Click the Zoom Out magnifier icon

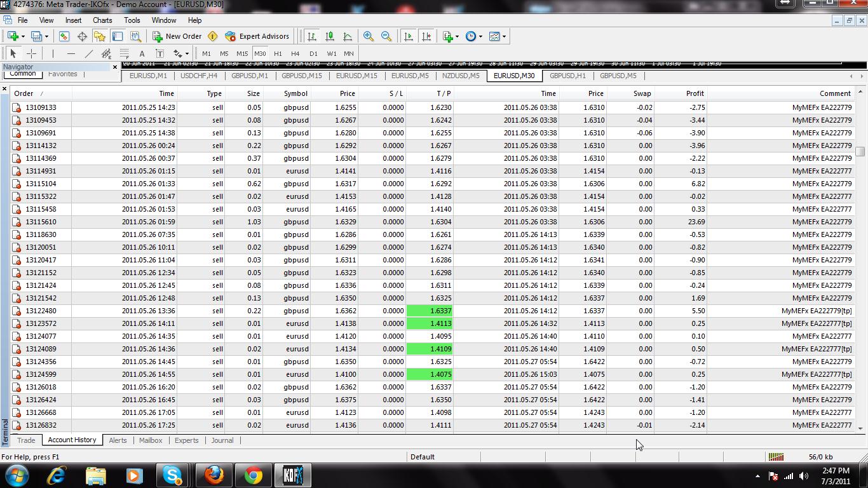point(386,36)
